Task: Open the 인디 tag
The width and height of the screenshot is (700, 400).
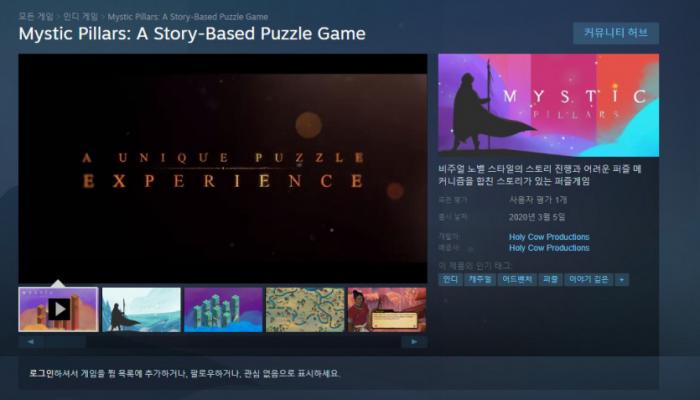Action: pos(450,280)
